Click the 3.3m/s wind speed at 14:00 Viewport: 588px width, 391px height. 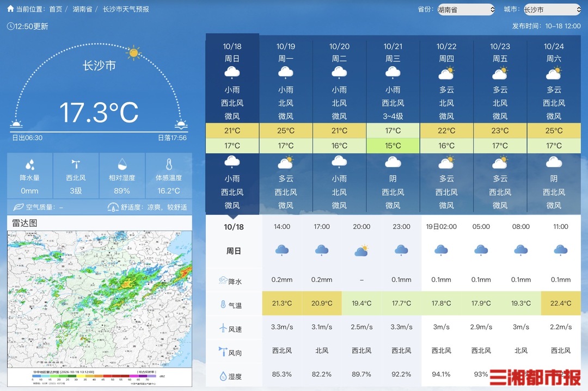[x=282, y=327]
